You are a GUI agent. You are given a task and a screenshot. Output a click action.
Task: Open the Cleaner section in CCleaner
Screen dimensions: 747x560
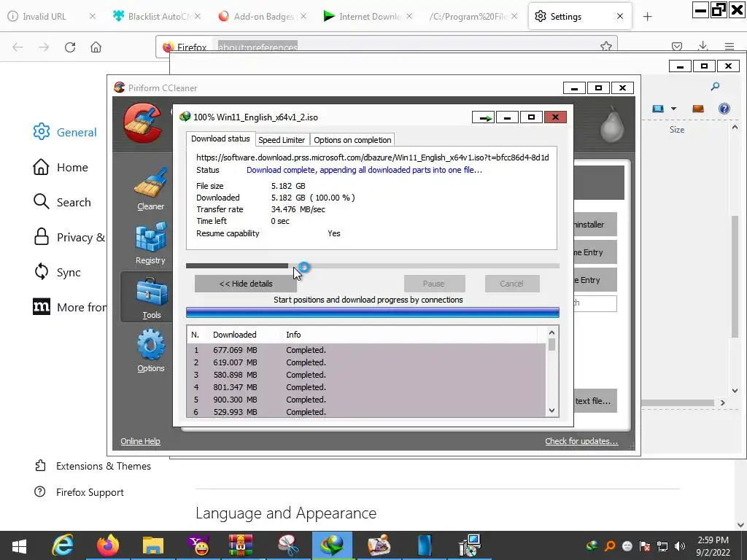(150, 189)
